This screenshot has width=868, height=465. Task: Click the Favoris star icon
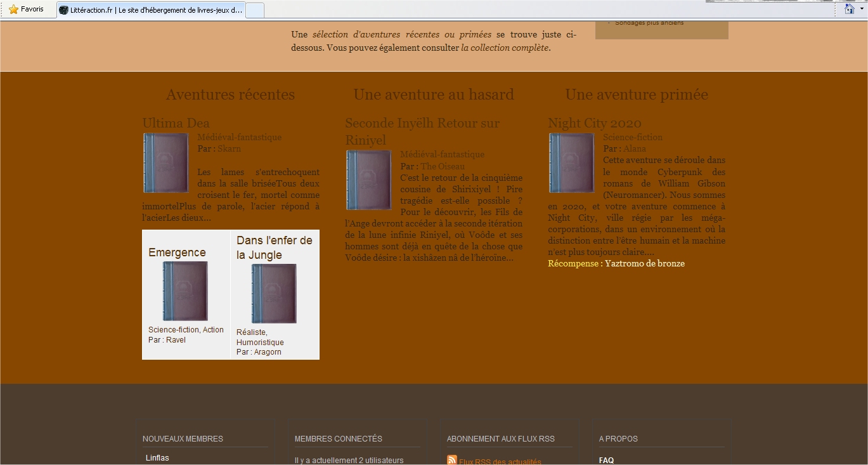tap(13, 10)
